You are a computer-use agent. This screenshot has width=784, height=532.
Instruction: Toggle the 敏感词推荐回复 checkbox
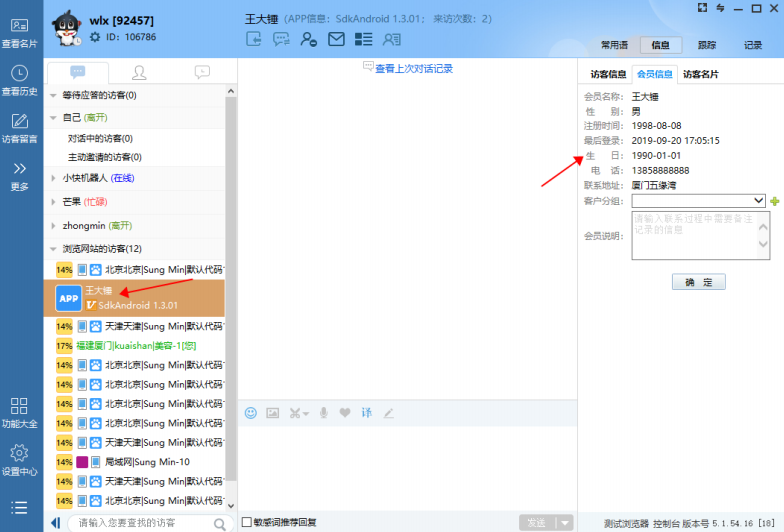pos(247,522)
